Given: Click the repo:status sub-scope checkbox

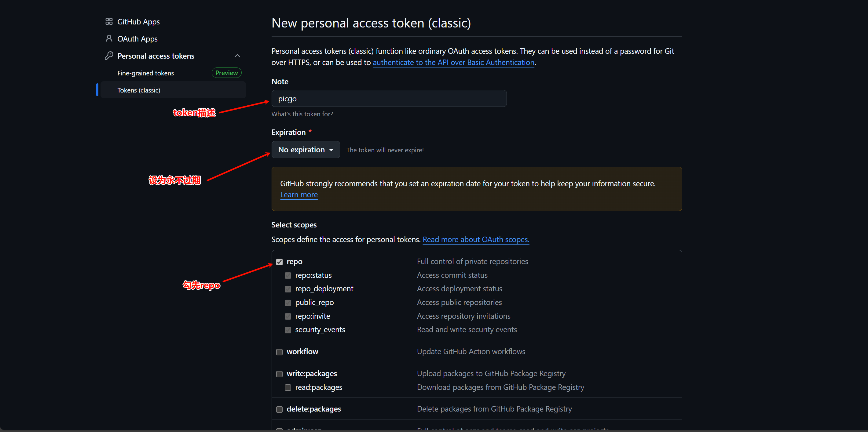Looking at the screenshot, I should (x=288, y=276).
